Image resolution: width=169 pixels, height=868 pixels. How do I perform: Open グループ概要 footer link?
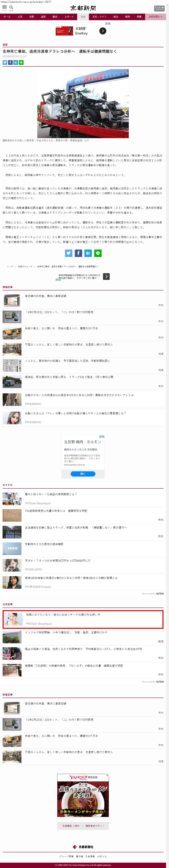[66, 856]
